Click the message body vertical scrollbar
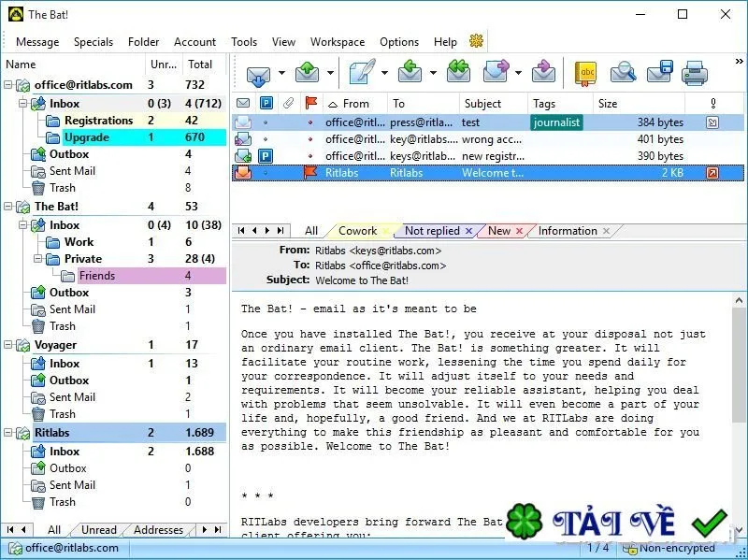 click(x=739, y=414)
